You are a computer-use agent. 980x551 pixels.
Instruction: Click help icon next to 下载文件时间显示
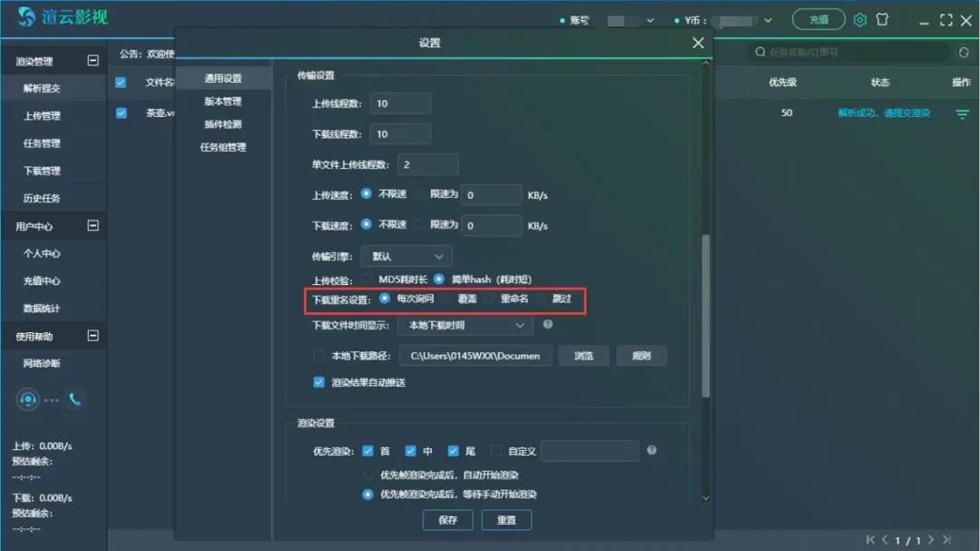(x=547, y=324)
